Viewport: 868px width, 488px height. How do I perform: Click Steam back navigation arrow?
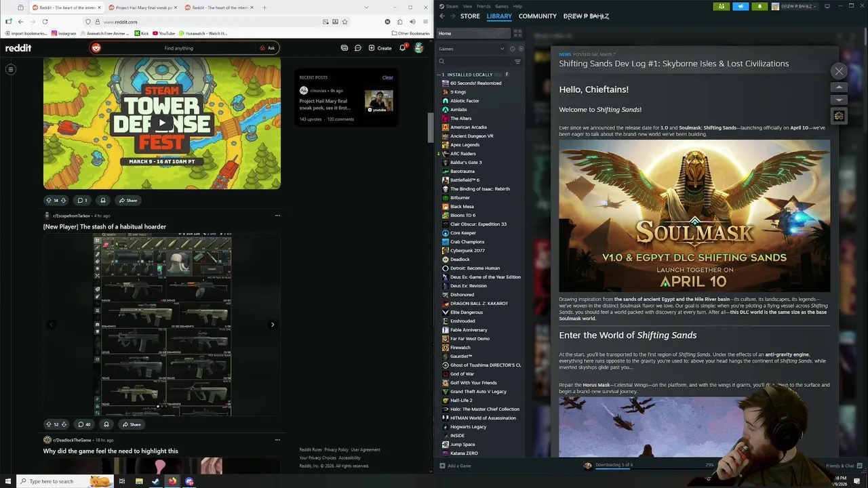tap(442, 16)
